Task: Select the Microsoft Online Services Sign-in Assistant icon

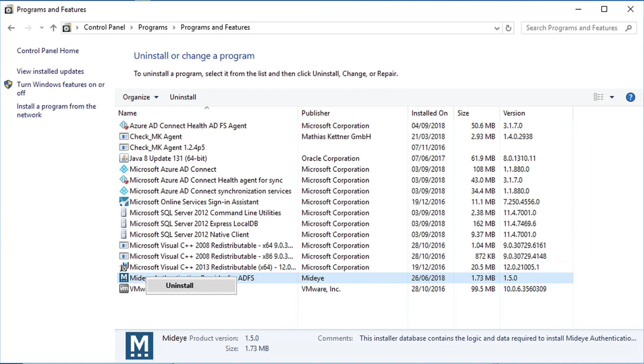Action: (x=123, y=202)
